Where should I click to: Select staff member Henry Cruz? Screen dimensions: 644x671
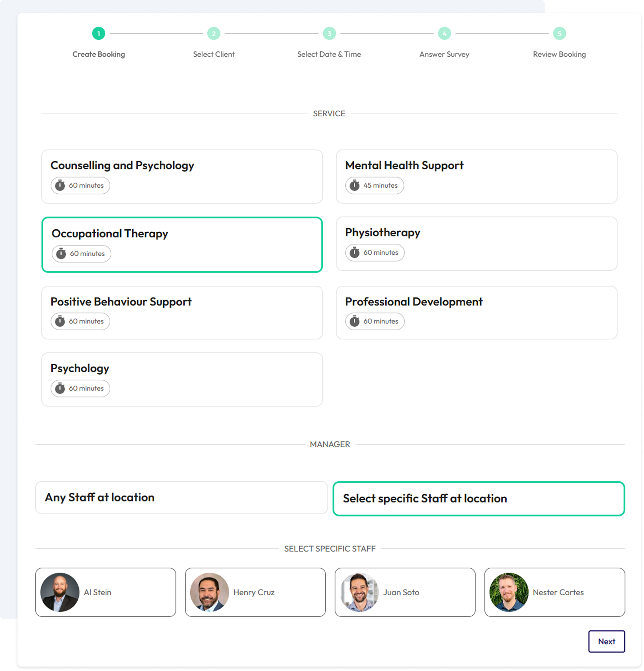click(255, 592)
